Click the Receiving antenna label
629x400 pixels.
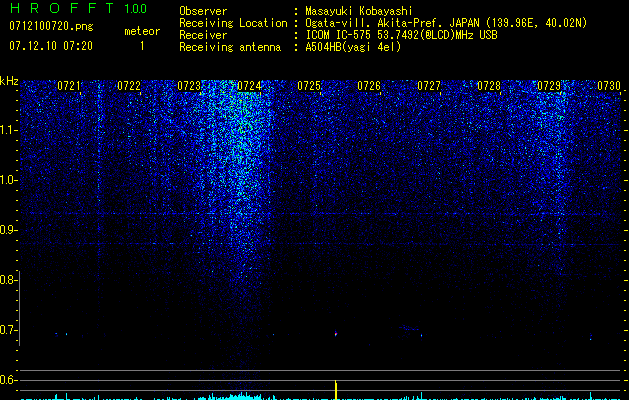[230, 47]
